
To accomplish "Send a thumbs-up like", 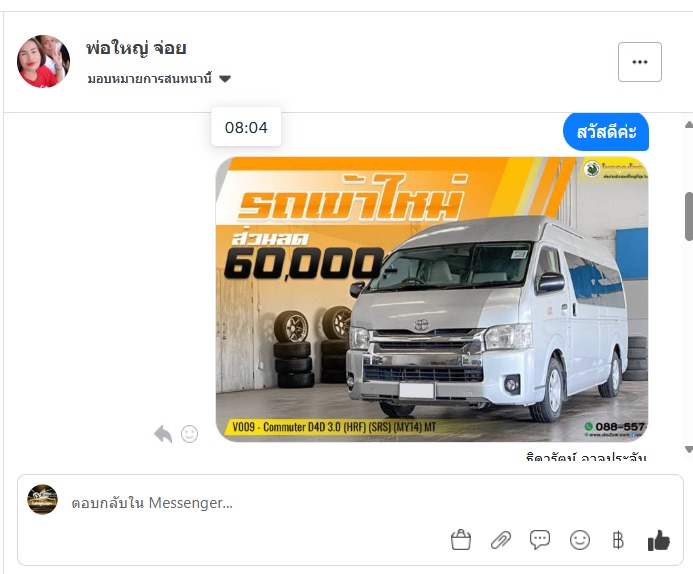I will [659, 540].
